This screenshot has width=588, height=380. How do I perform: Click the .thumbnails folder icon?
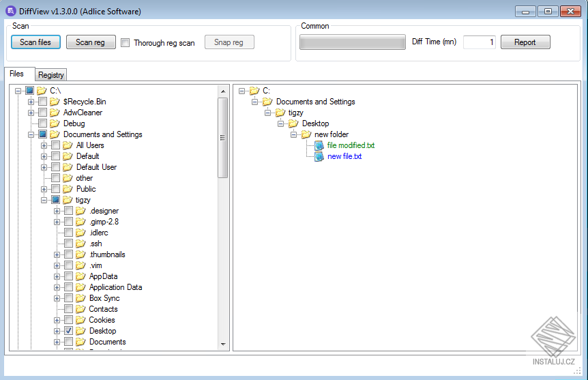80,254
